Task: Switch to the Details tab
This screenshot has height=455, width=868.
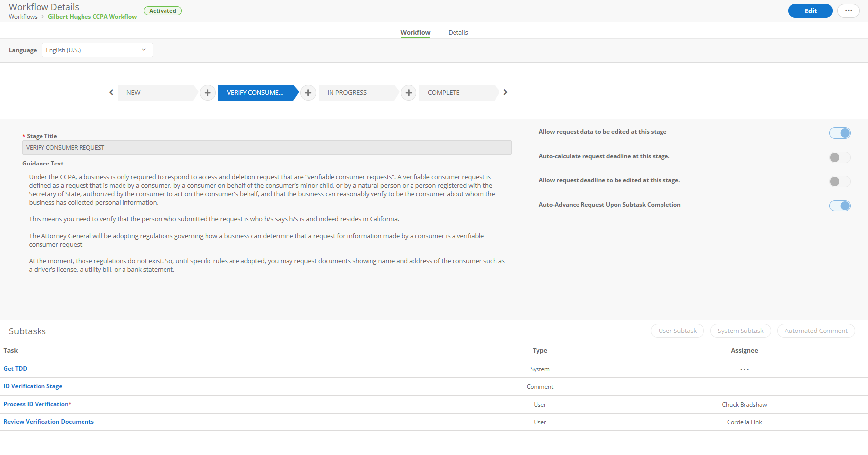Action: 458,32
